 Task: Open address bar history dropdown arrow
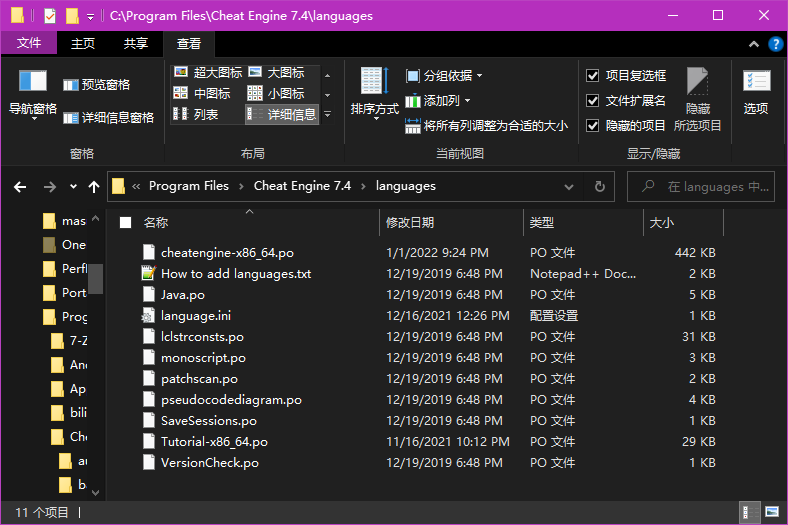pos(570,186)
